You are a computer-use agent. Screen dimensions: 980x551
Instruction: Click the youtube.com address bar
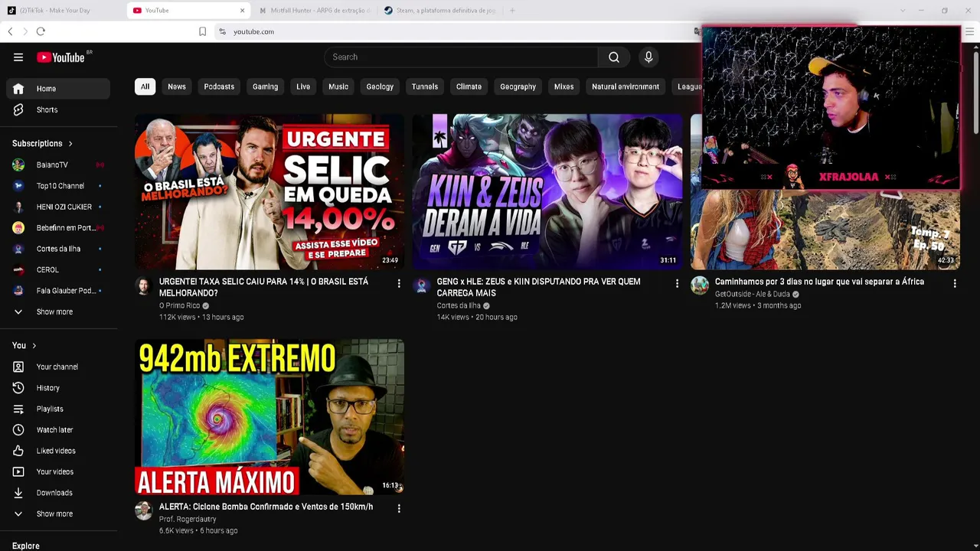pos(456,31)
